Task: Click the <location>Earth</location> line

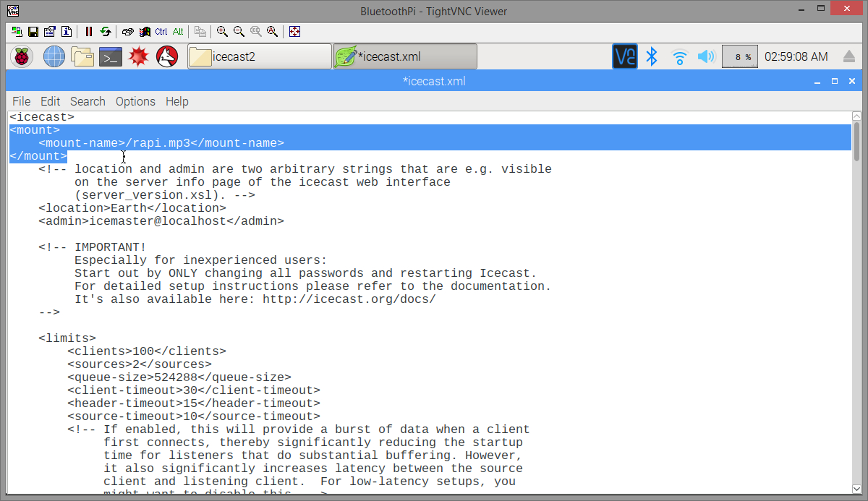Action: pyautogui.click(x=132, y=208)
